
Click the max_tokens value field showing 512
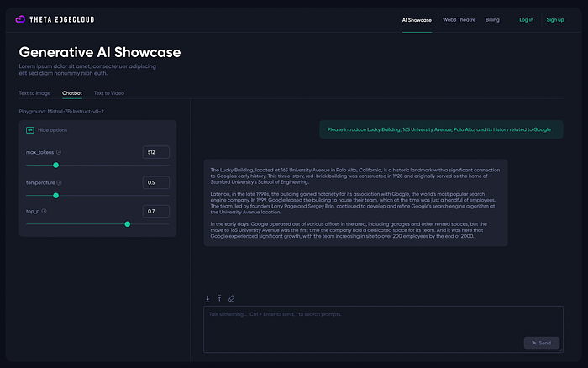coord(156,152)
